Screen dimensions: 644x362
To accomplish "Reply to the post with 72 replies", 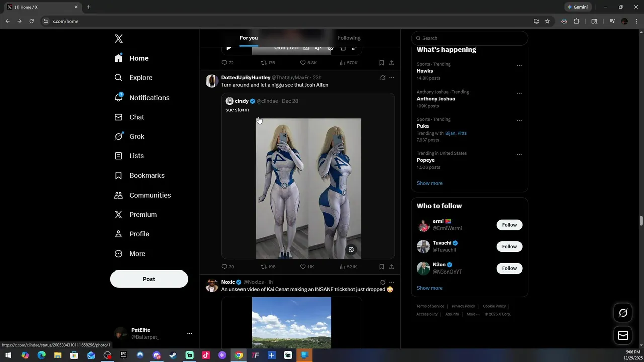I will point(227,63).
